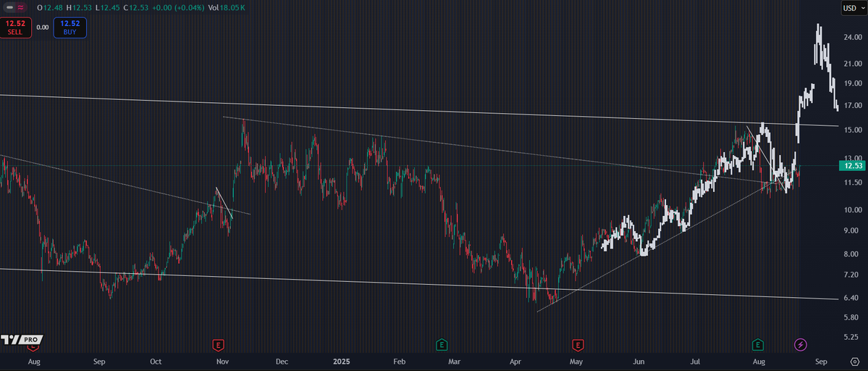The height and width of the screenshot is (371, 868).
Task: Expand the USD currency dropdown
Action: click(851, 8)
